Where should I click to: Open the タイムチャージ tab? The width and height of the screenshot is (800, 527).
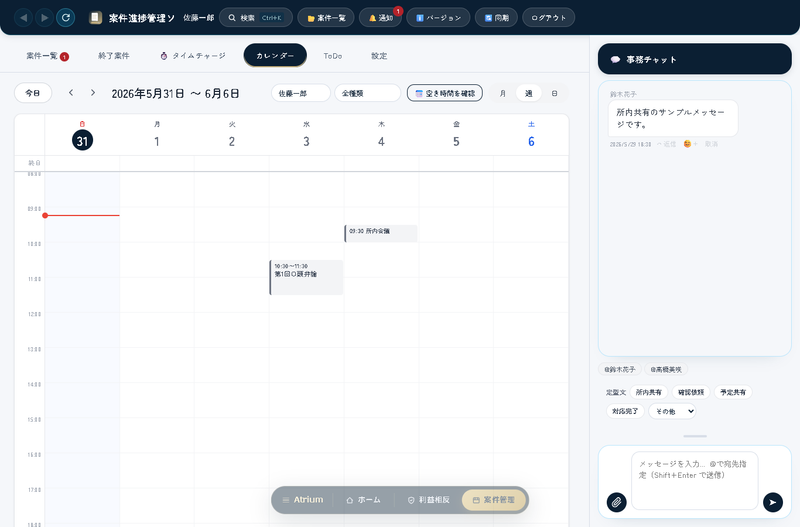pos(193,56)
